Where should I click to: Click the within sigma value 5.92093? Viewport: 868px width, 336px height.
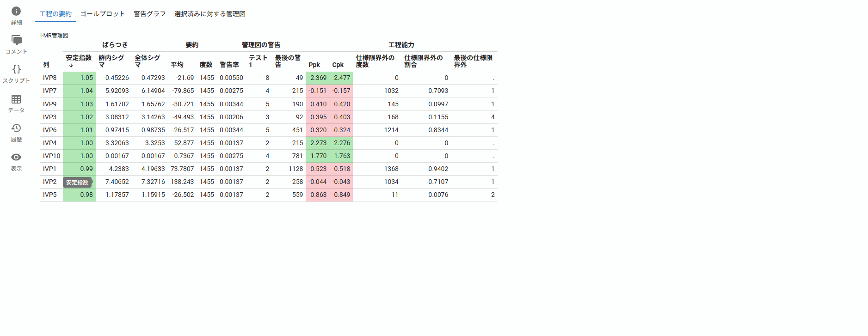(x=117, y=91)
